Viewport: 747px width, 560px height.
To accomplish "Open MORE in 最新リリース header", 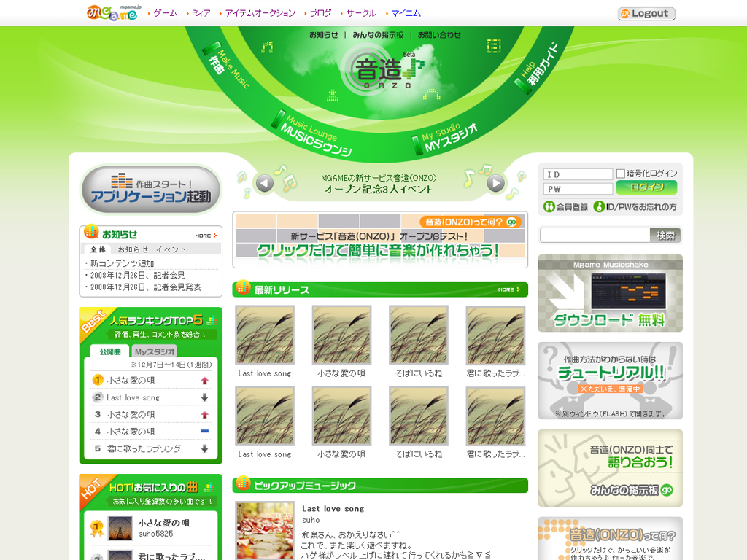I will tap(508, 289).
